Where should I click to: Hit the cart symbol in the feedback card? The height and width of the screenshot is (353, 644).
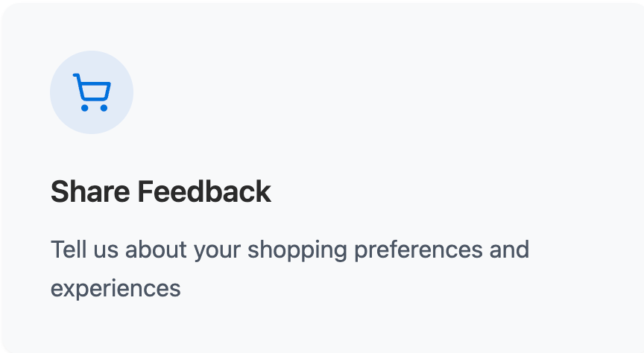[92, 92]
